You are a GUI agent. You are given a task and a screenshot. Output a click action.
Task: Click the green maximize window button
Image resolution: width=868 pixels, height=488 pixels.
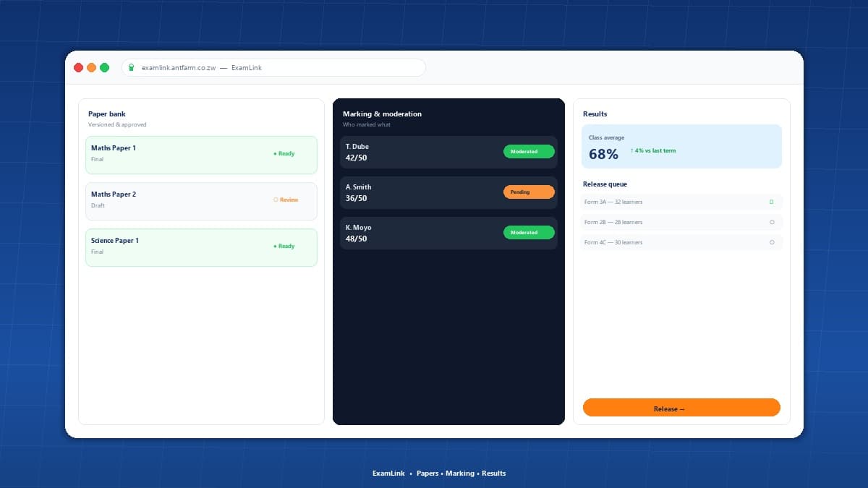tap(104, 68)
